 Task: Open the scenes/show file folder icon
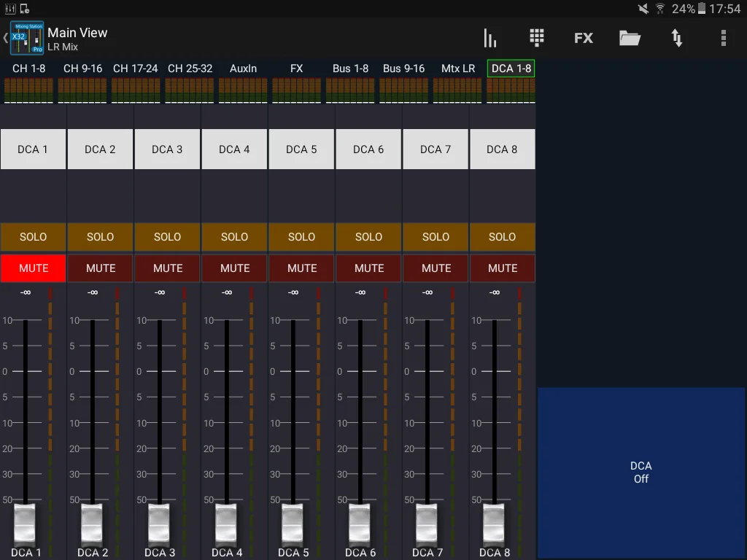pos(630,38)
